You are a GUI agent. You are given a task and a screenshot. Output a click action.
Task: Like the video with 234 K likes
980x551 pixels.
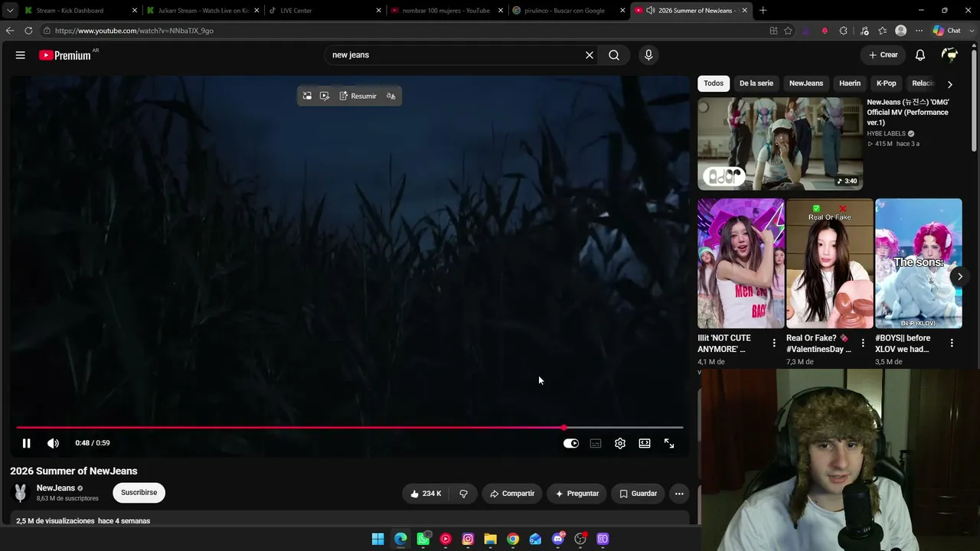point(426,494)
